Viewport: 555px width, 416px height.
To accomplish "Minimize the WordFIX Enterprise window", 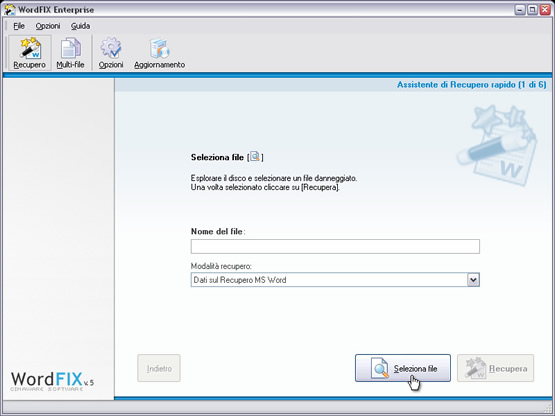I will (x=520, y=10).
